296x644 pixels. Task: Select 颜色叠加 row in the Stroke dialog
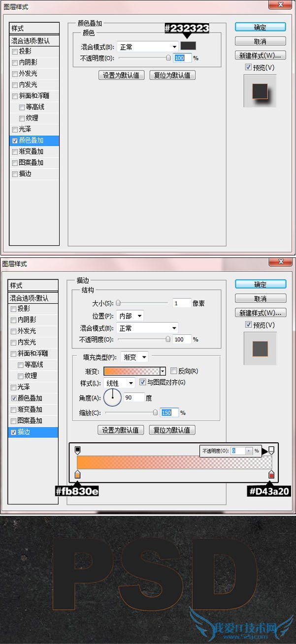[x=33, y=398]
